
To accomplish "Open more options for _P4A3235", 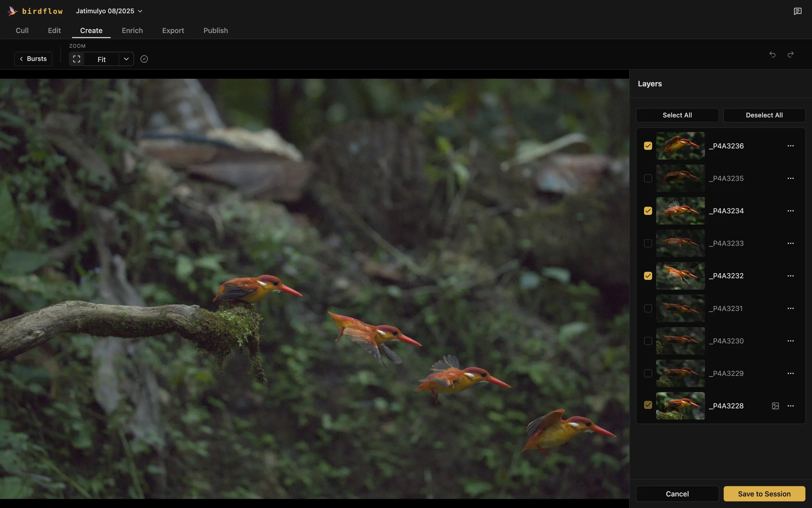I will 791,178.
